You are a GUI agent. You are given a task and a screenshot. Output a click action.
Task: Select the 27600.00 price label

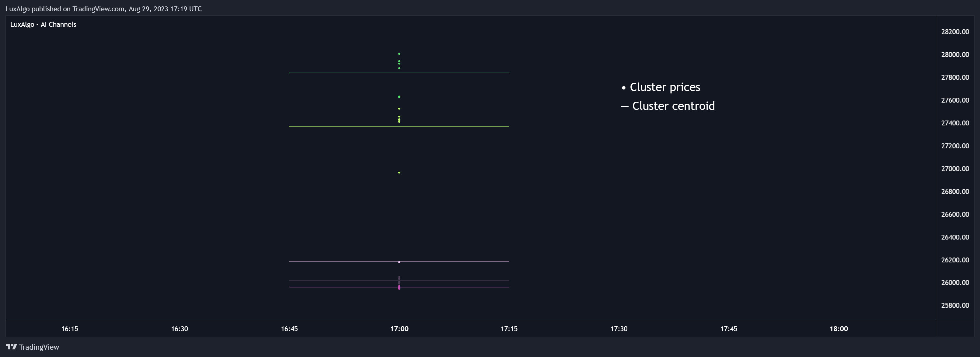[955, 100]
